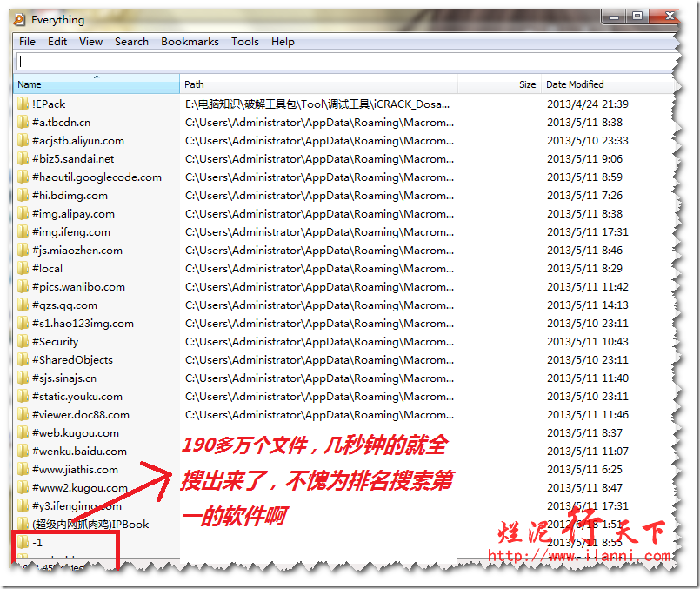The image size is (700, 589).
Task: Sort results by the Name column header
Action: [97, 84]
